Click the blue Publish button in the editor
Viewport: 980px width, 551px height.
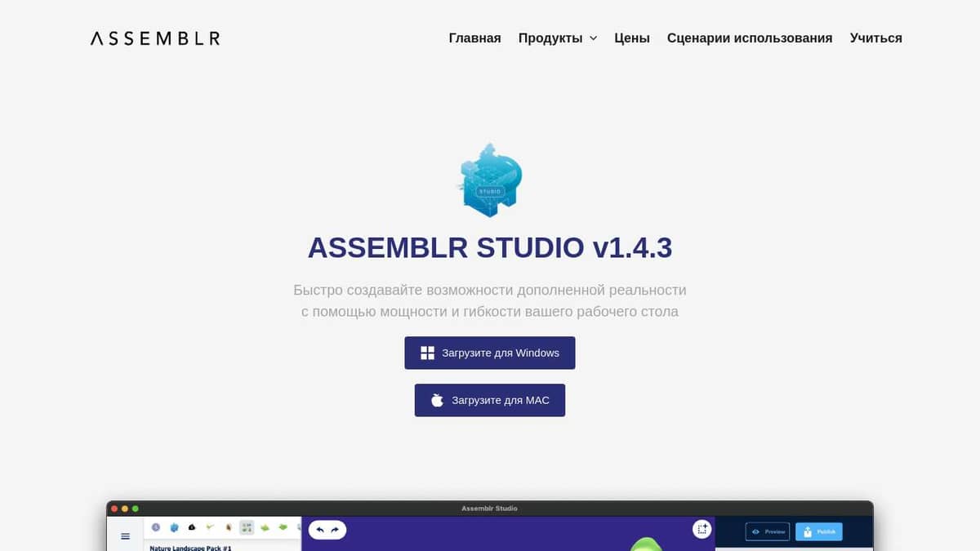[x=818, y=531]
